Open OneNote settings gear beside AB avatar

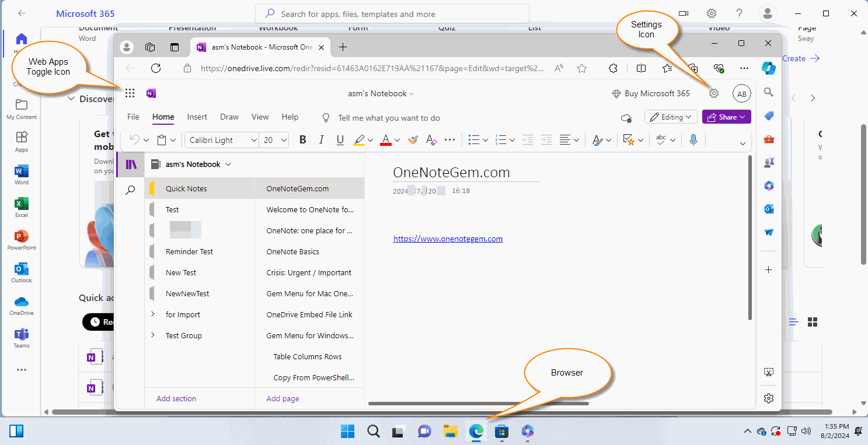tap(714, 93)
